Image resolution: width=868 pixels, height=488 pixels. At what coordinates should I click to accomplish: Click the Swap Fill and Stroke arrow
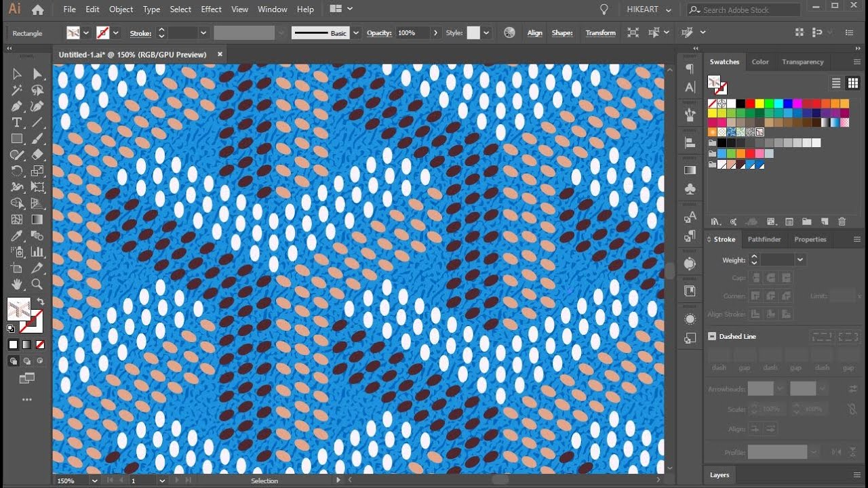click(40, 302)
